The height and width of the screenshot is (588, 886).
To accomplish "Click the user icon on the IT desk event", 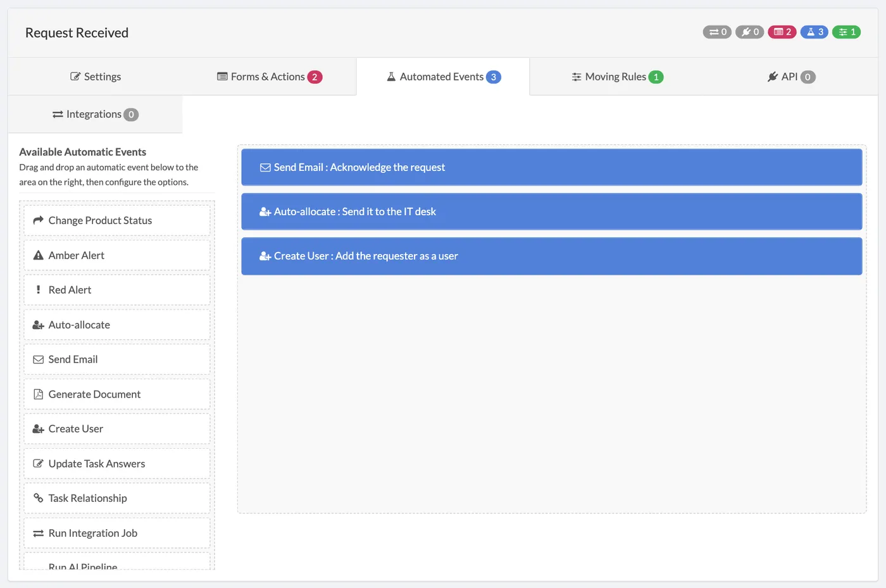I will click(265, 212).
